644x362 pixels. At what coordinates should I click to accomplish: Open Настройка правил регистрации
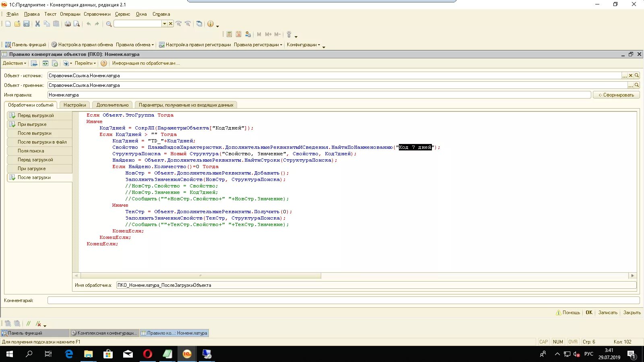[x=195, y=45]
